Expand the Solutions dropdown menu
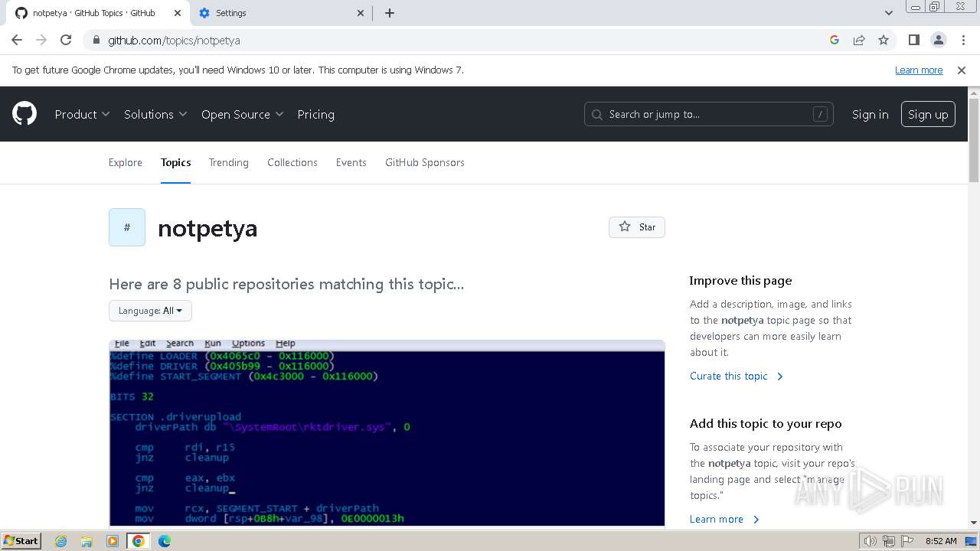 click(155, 114)
